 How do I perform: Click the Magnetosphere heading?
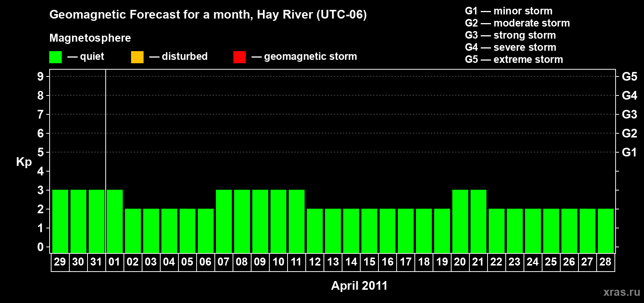pyautogui.click(x=90, y=38)
